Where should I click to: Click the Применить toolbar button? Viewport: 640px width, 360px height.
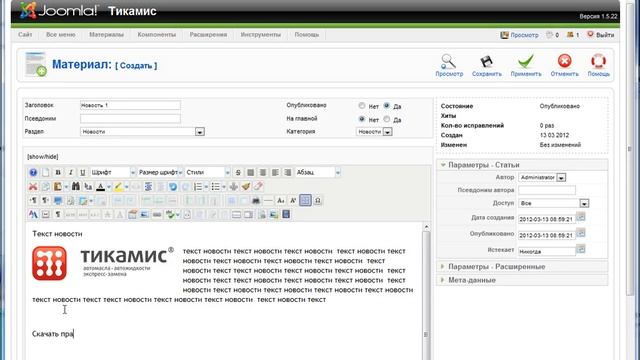[526, 65]
